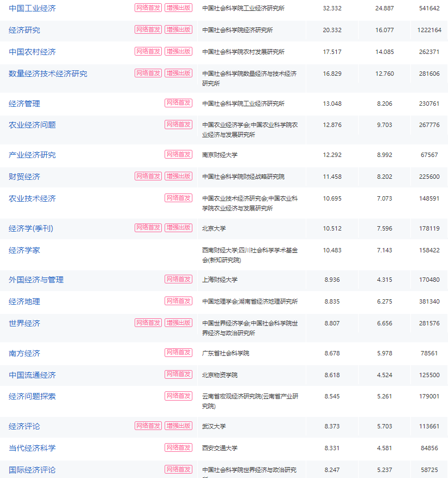Open the 财贸经济 journal link

pyautogui.click(x=25, y=177)
